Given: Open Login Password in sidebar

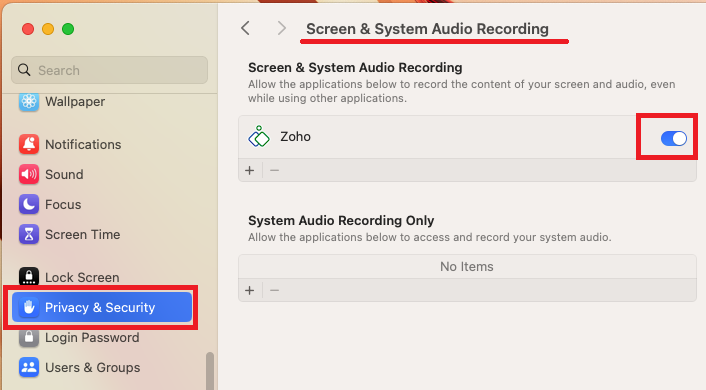Looking at the screenshot, I should (92, 338).
